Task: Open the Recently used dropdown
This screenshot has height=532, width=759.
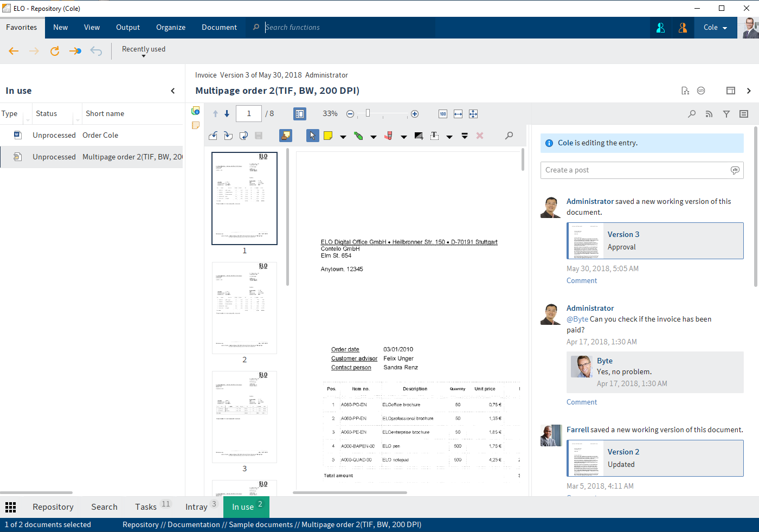Action: point(144,50)
